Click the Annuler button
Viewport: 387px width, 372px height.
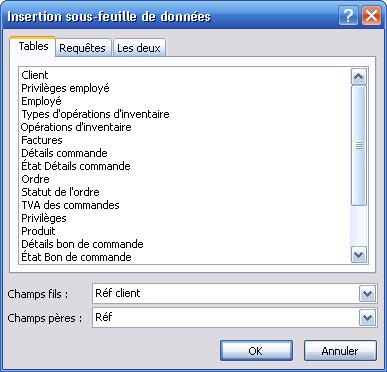tap(340, 351)
